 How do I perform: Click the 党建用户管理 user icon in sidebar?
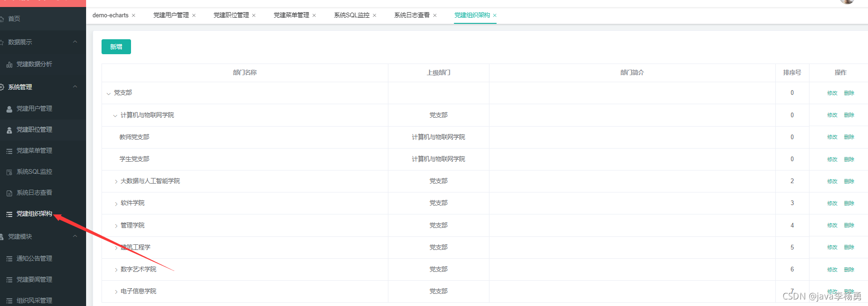9,109
